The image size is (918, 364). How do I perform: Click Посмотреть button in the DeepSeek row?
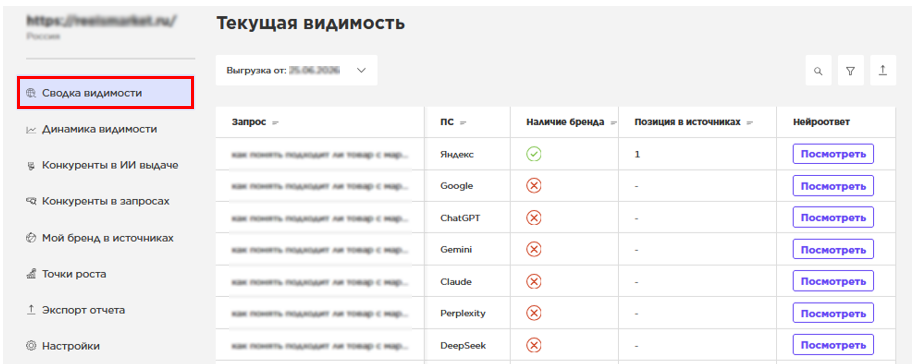pos(833,345)
